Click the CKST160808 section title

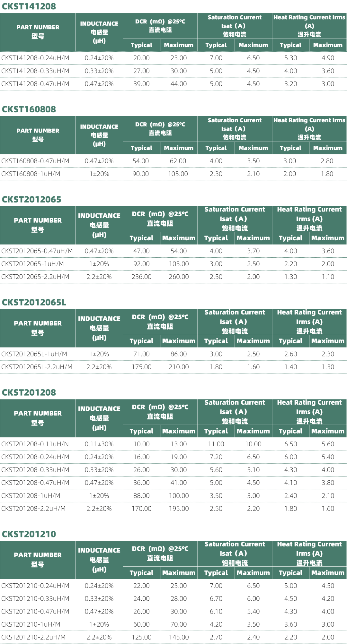pyautogui.click(x=29, y=109)
